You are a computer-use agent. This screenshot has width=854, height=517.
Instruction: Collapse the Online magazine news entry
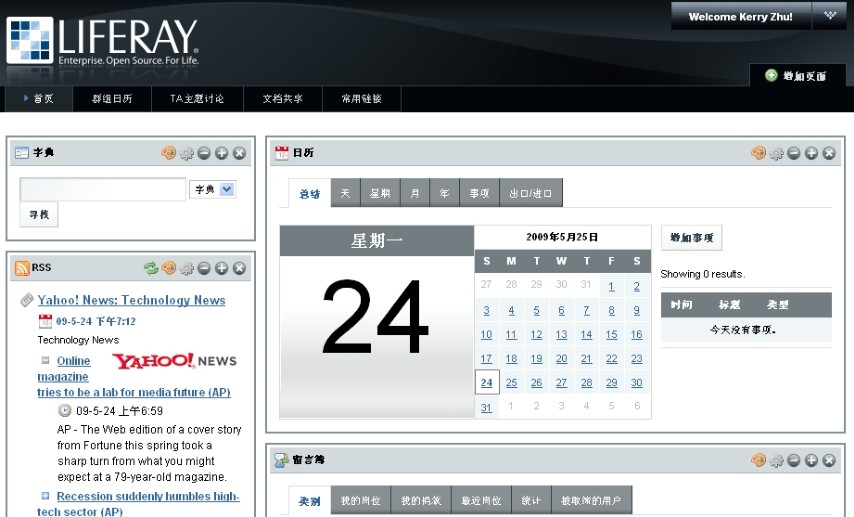click(x=46, y=360)
